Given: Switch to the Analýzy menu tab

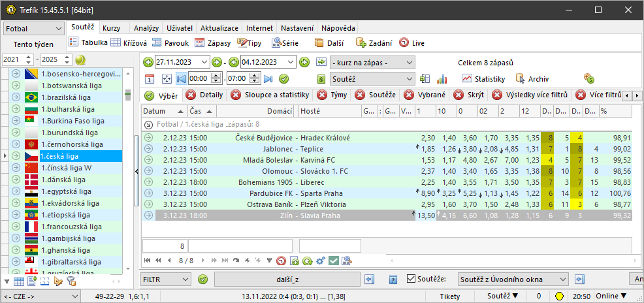Looking at the screenshot, I should coord(146,28).
